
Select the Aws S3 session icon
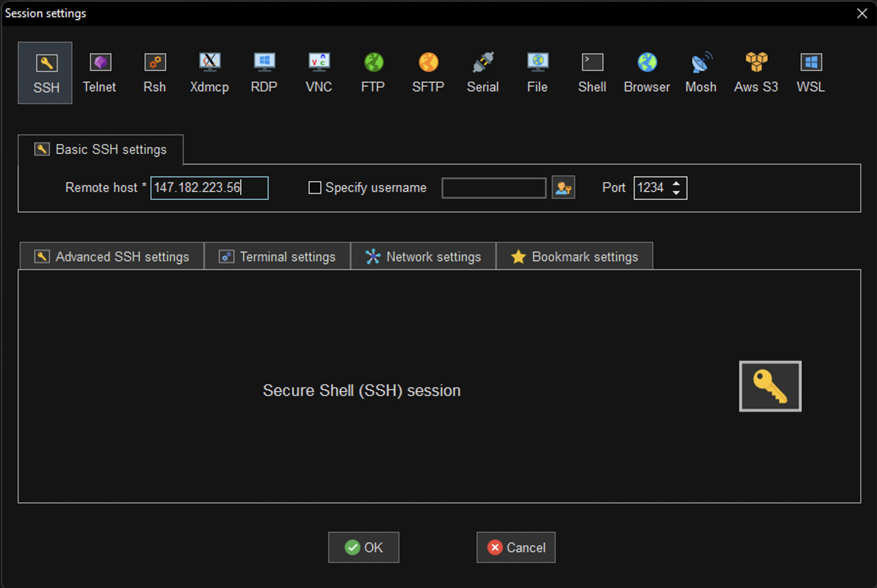click(x=756, y=73)
